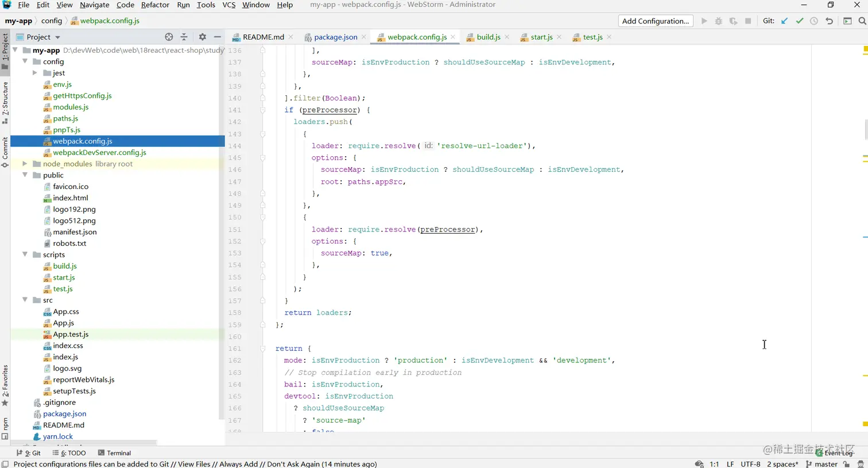Viewport: 868px width, 468px height.
Task: Open webpackDevServer.config.js in project tree
Action: pyautogui.click(x=99, y=153)
